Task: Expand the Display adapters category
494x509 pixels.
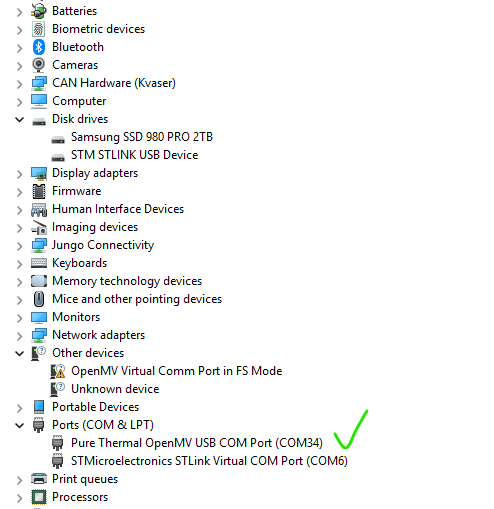Action: point(20,174)
